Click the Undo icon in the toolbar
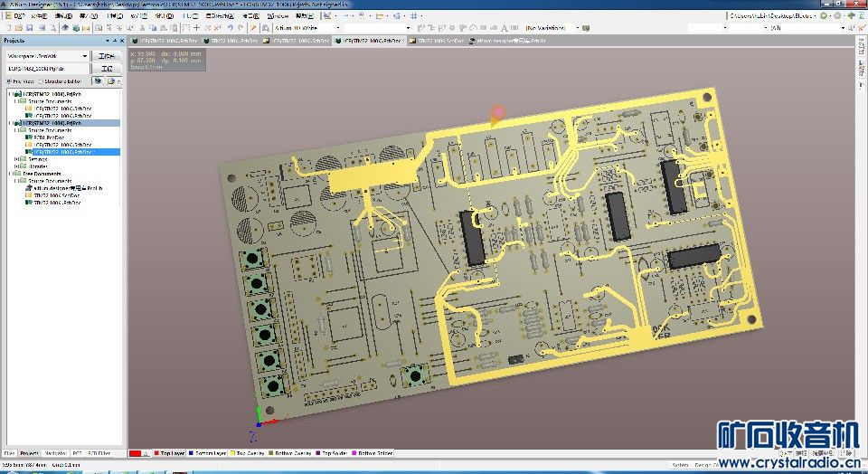The height and width of the screenshot is (474, 868). click(x=230, y=28)
